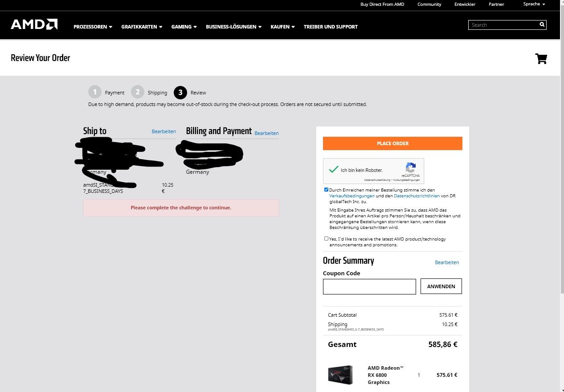Select step 1 Payment circle
The image size is (564, 392).
(94, 92)
